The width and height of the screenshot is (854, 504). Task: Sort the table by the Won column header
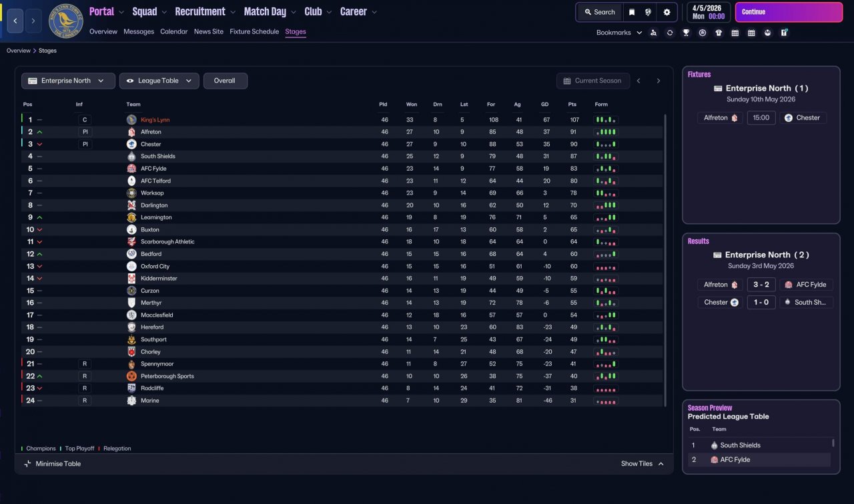pyautogui.click(x=412, y=105)
